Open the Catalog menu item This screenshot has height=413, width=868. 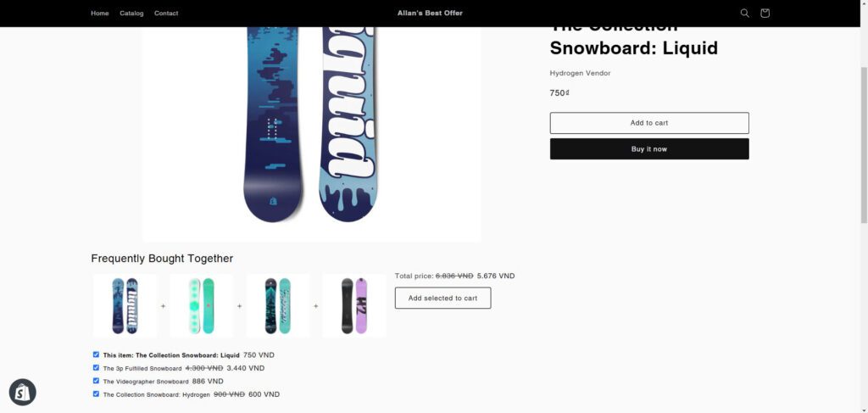(x=131, y=14)
